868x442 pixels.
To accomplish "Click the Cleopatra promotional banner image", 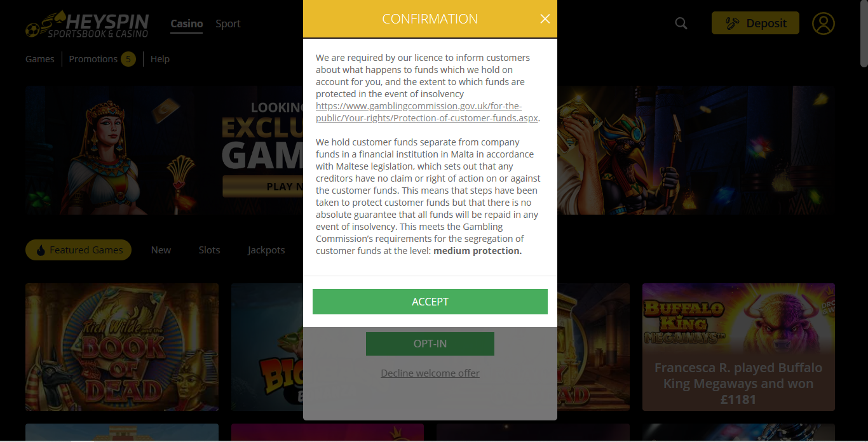I will [164, 151].
